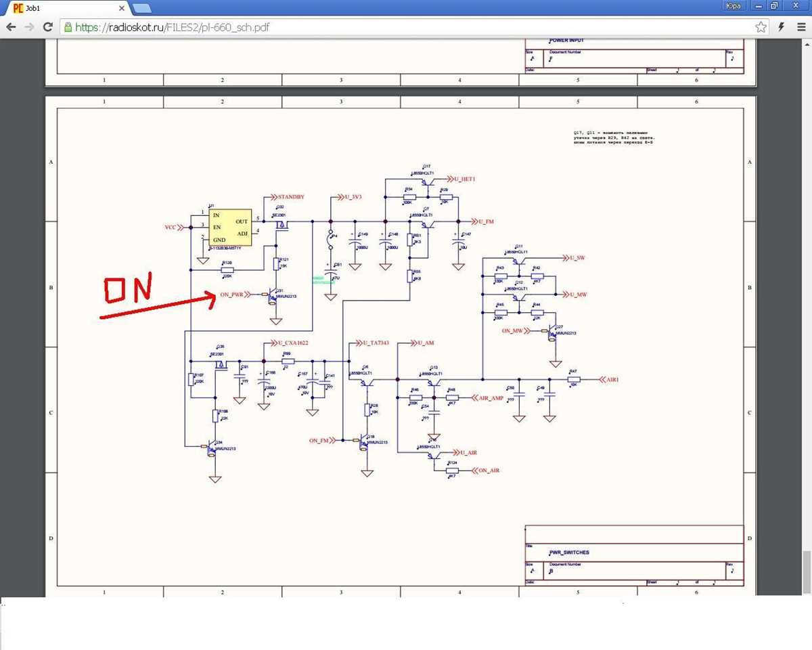Reload the current PDF page
This screenshot has width=812, height=650.
tap(47, 27)
